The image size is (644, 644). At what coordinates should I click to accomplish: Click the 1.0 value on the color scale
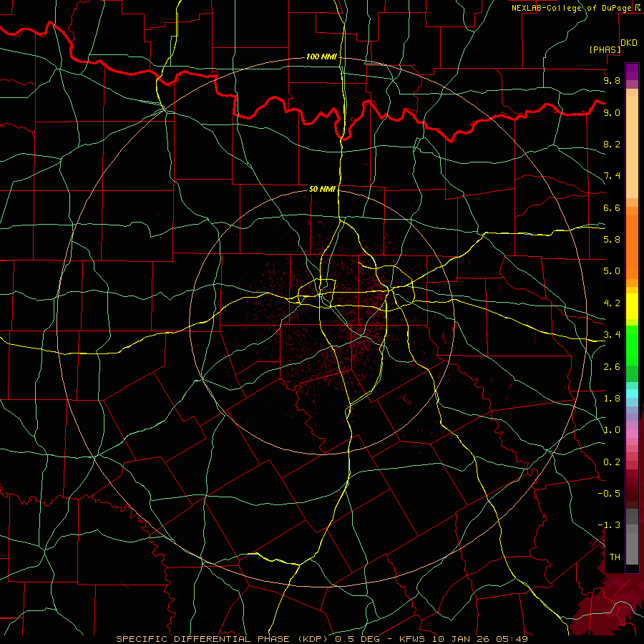pos(612,430)
